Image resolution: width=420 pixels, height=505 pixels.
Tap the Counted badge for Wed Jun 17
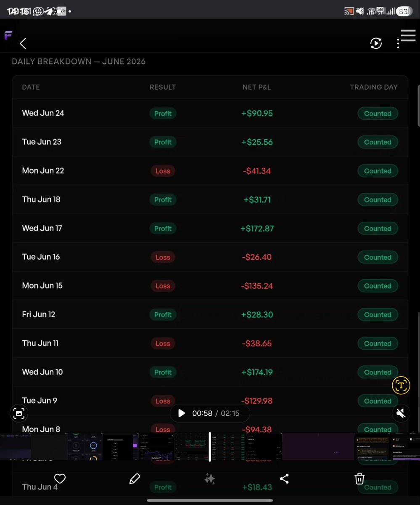[378, 229]
